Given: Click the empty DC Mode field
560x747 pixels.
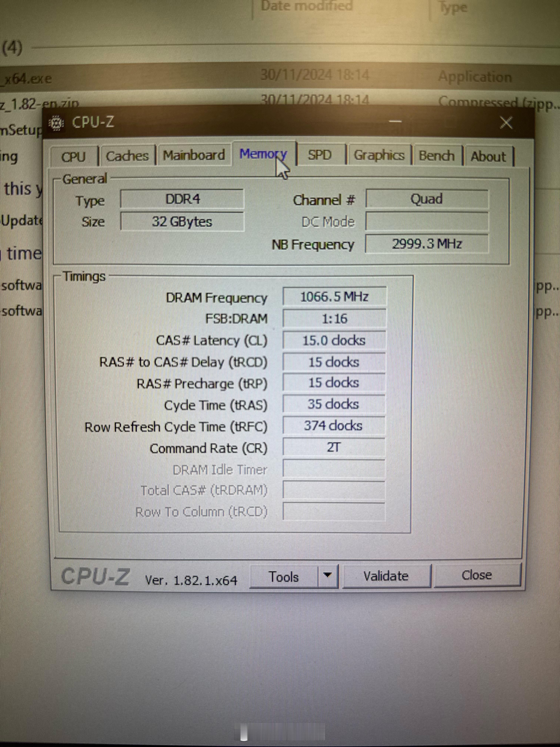Looking at the screenshot, I should click(427, 222).
